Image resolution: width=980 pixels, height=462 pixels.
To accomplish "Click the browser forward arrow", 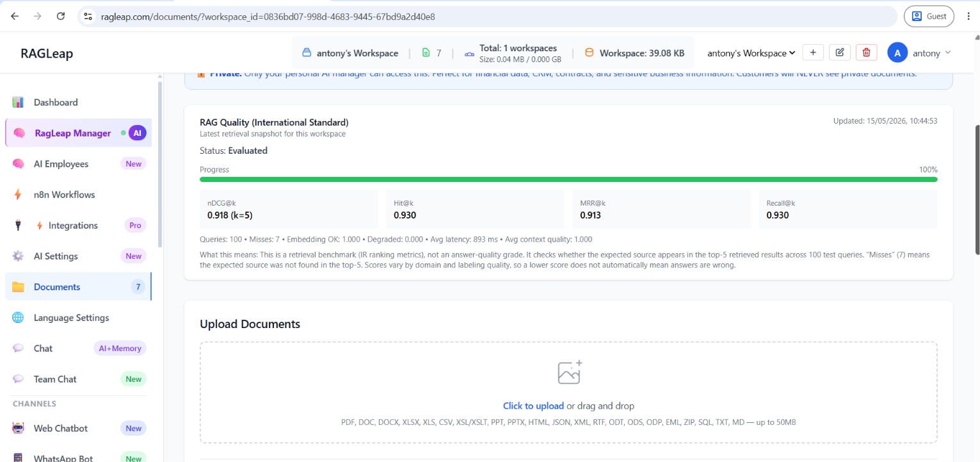I will [x=38, y=16].
